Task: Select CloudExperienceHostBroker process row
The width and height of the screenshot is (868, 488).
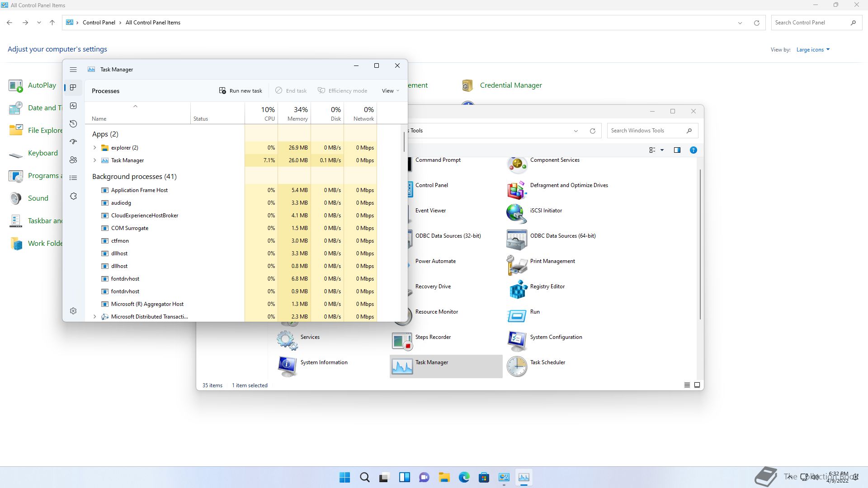Action: 231,216
